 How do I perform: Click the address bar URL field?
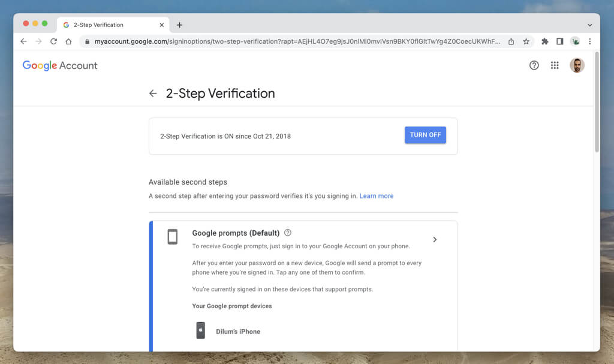coord(294,41)
